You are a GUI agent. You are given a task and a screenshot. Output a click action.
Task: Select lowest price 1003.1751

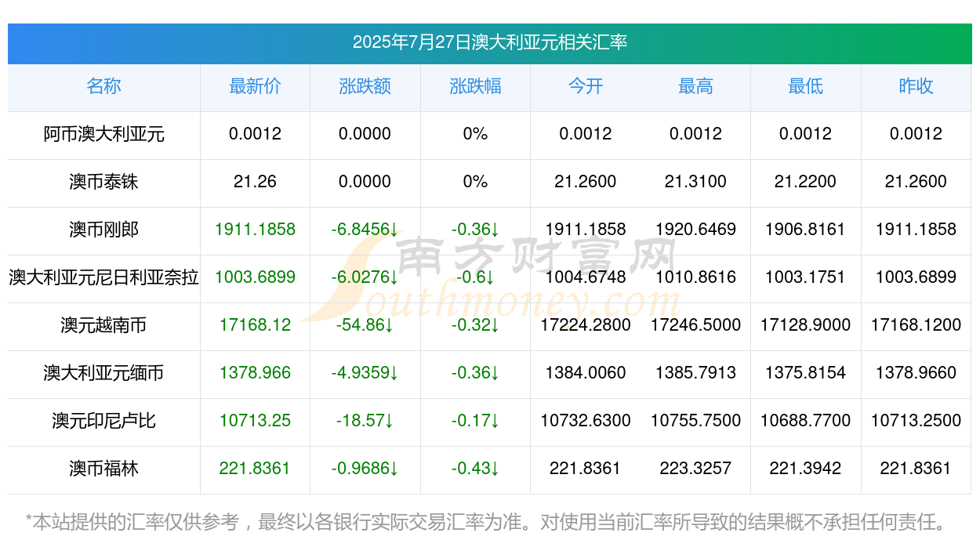pos(805,277)
